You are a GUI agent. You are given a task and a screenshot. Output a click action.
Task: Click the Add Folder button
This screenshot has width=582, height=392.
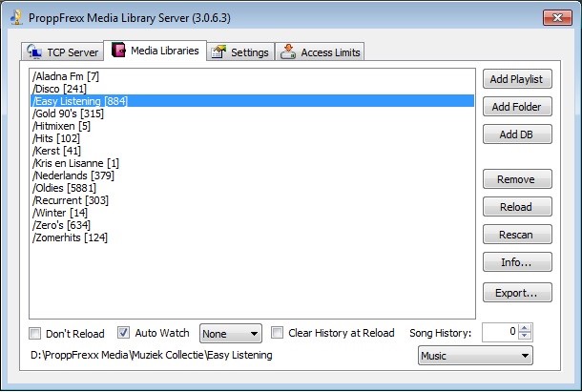tap(517, 107)
